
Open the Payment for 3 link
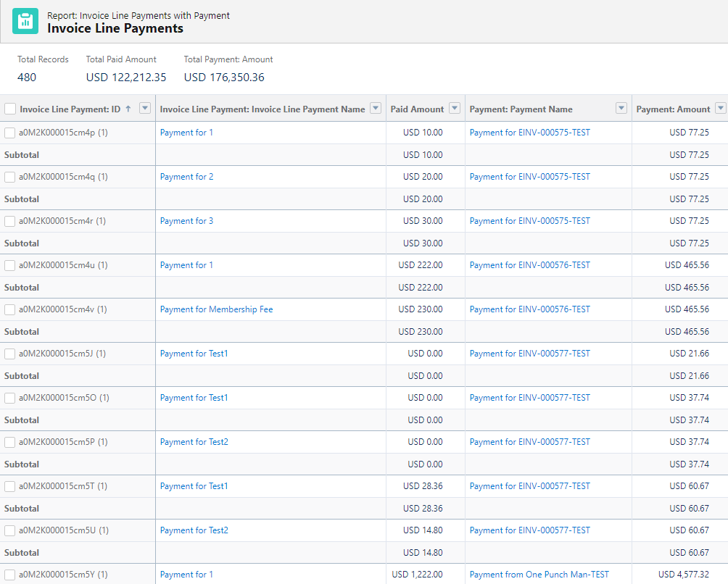tap(186, 221)
